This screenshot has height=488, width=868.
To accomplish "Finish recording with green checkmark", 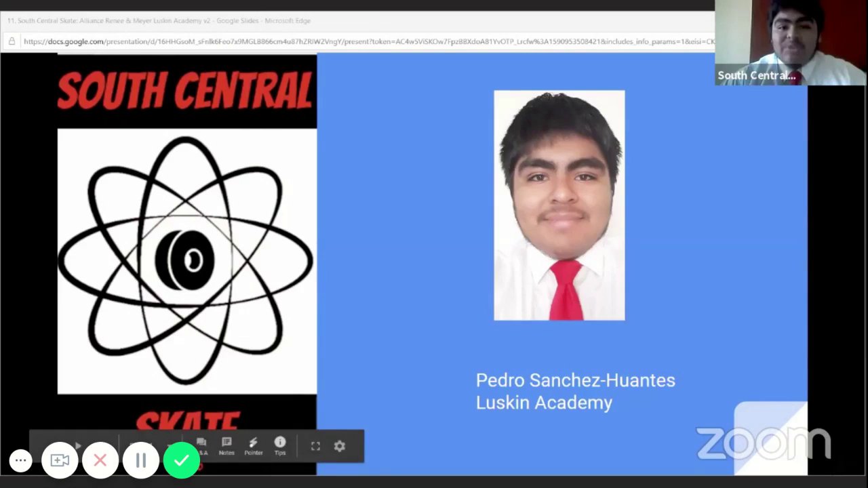I will coord(182,461).
